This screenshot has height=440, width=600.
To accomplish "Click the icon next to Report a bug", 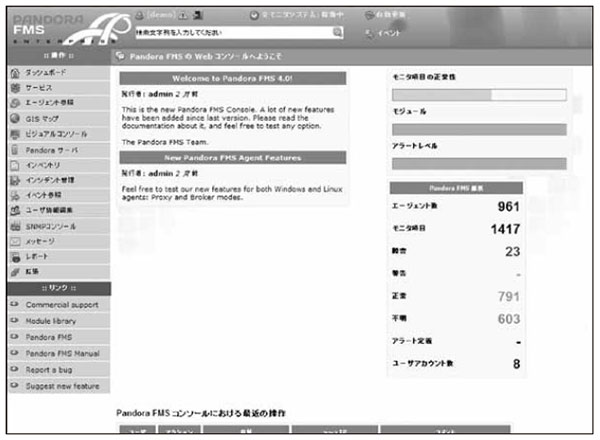I will click(x=15, y=369).
